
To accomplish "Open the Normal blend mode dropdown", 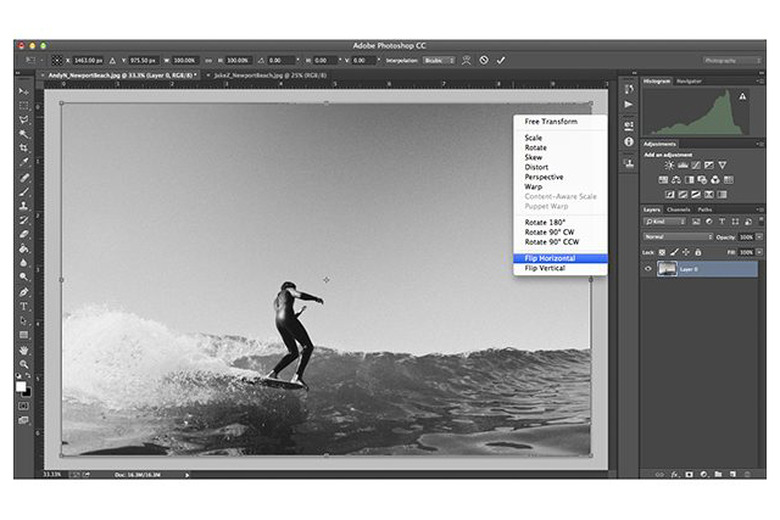I will coord(678,237).
